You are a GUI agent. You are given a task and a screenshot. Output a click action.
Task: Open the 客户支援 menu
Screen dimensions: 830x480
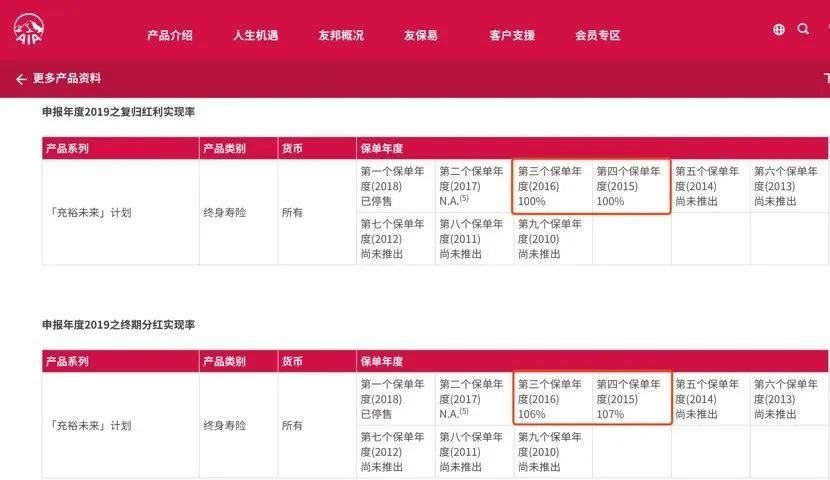point(512,35)
